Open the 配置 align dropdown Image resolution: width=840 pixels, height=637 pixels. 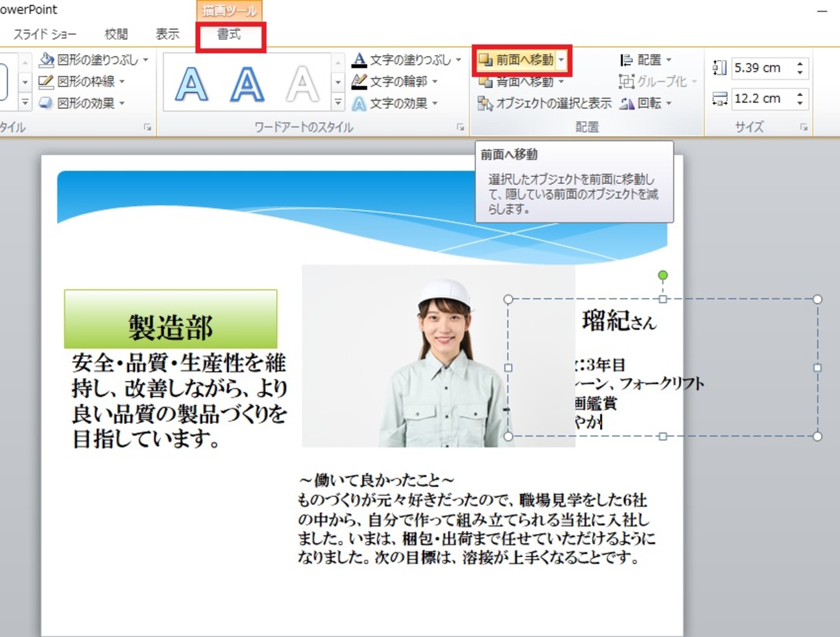pos(646,60)
